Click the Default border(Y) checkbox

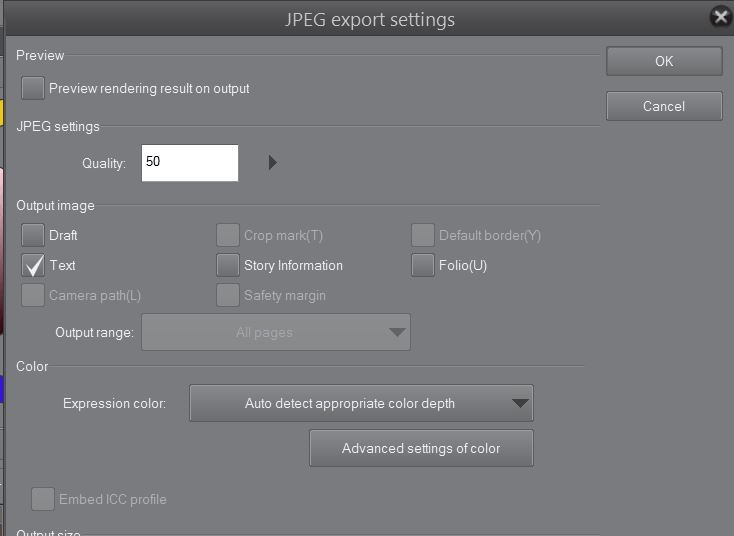[x=423, y=236]
